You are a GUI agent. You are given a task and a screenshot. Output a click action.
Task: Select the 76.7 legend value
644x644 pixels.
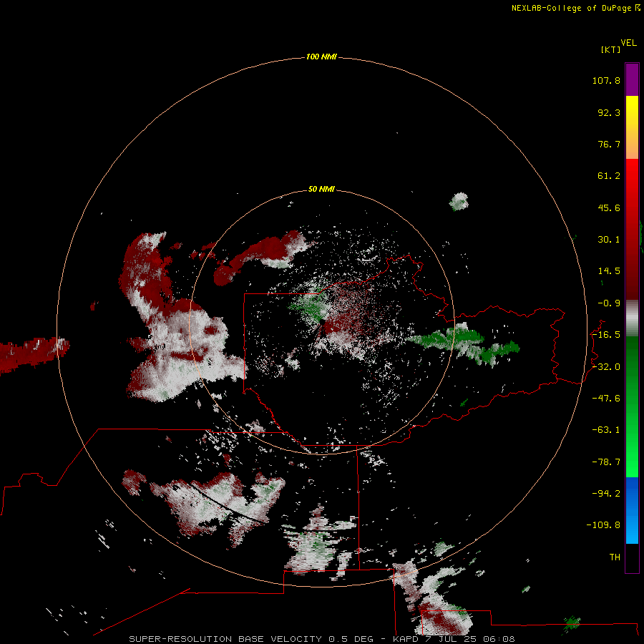click(x=609, y=144)
